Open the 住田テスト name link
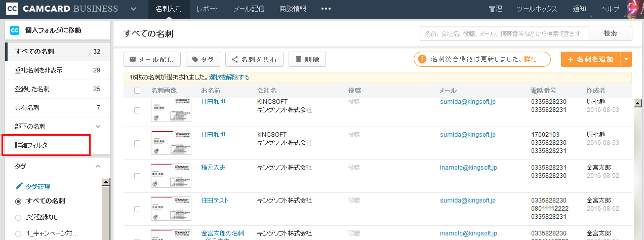Viewport: 644px width, 240px height. coord(215,201)
